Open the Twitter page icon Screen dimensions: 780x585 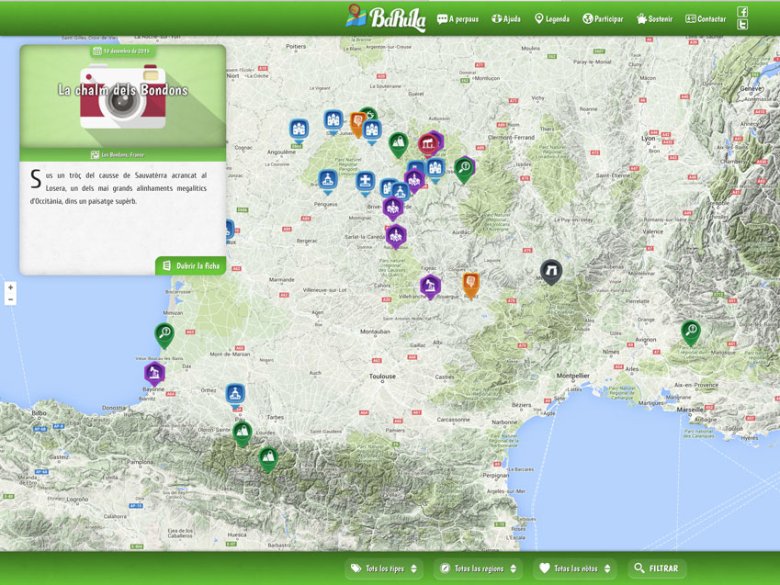pyautogui.click(x=742, y=25)
